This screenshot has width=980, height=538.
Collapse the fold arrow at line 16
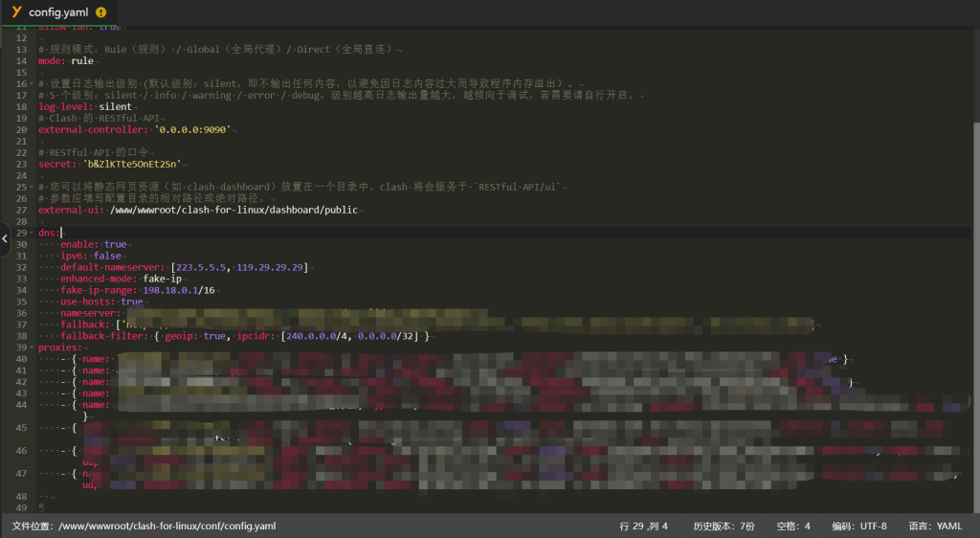click(32, 84)
